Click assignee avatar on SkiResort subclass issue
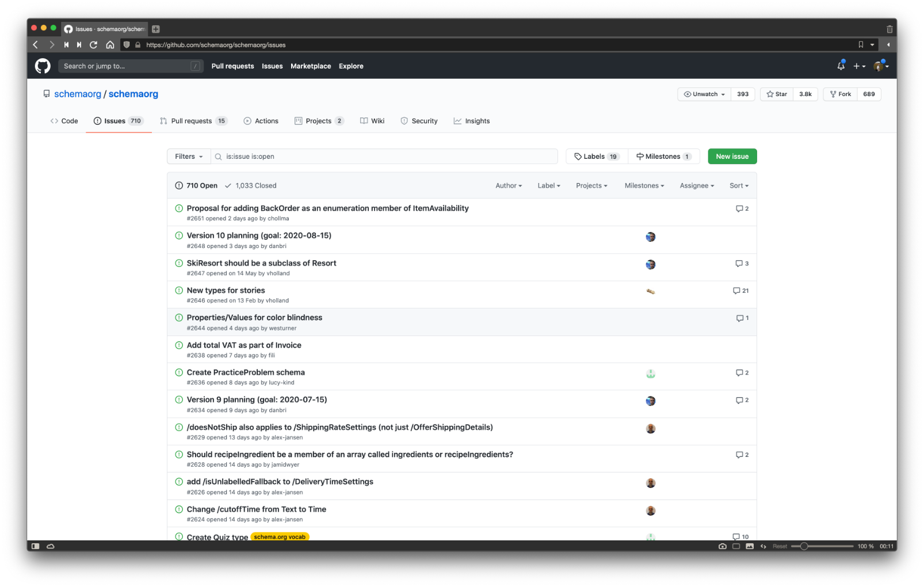Image resolution: width=924 pixels, height=587 pixels. tap(651, 265)
